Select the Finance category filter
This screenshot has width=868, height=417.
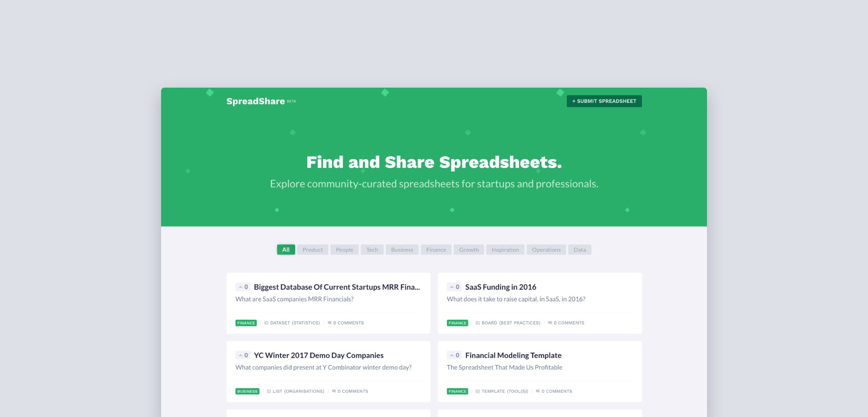pyautogui.click(x=436, y=250)
